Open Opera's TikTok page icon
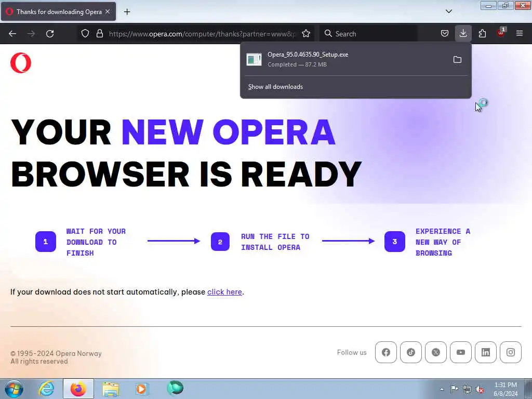 coord(411,352)
